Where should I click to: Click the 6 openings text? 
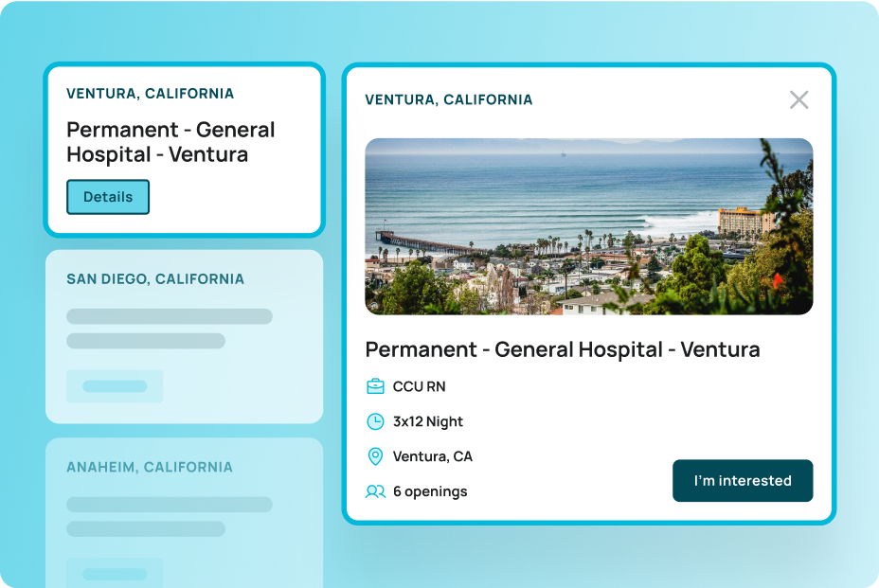coord(429,491)
